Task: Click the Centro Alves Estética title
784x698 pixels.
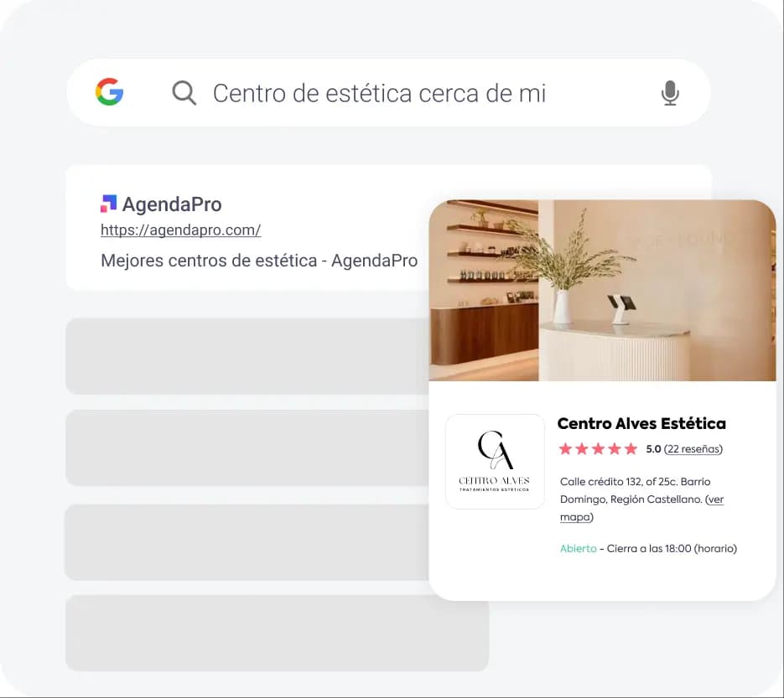Action: (641, 424)
